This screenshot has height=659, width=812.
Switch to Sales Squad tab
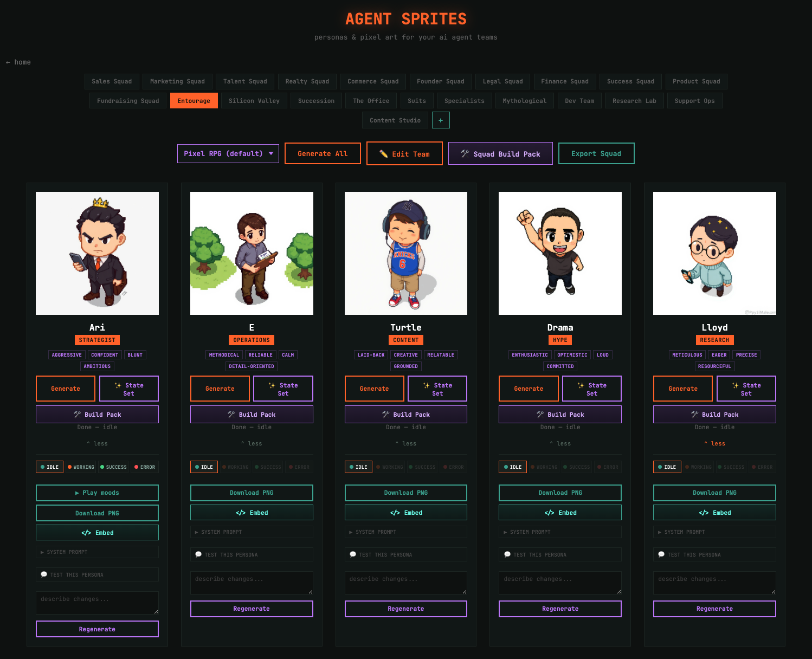tap(112, 81)
